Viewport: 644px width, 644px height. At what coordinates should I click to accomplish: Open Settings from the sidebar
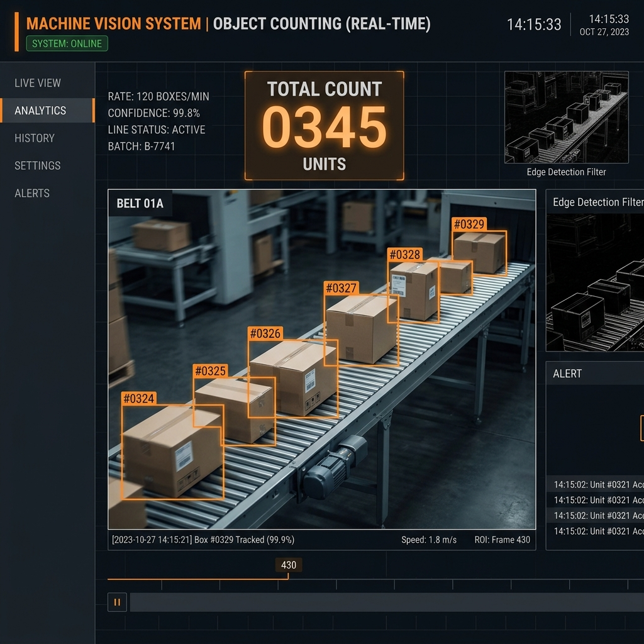click(37, 165)
